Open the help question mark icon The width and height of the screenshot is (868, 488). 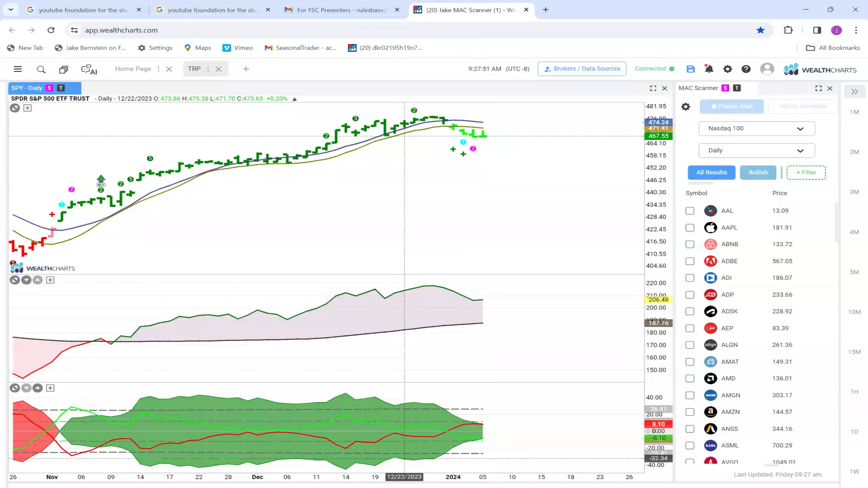[x=746, y=69]
